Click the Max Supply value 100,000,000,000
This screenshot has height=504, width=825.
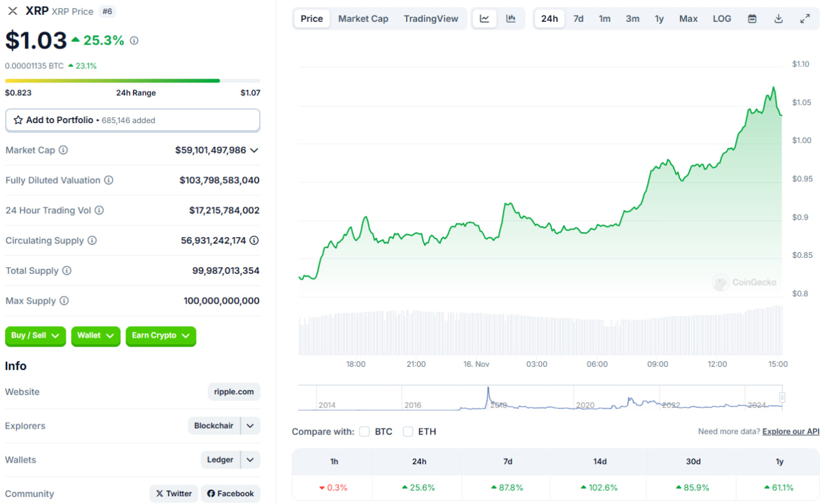[222, 301]
